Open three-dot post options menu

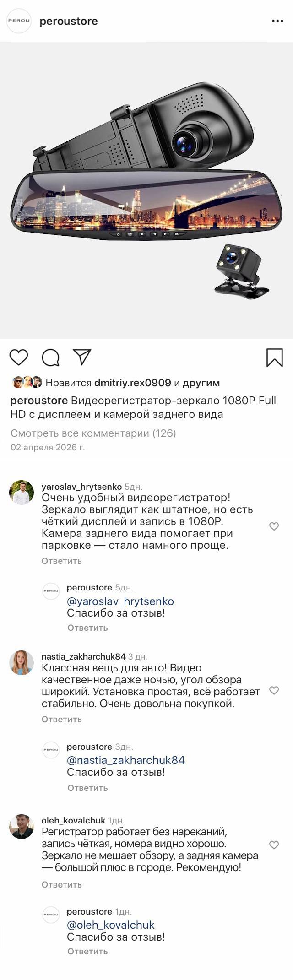pyautogui.click(x=277, y=21)
